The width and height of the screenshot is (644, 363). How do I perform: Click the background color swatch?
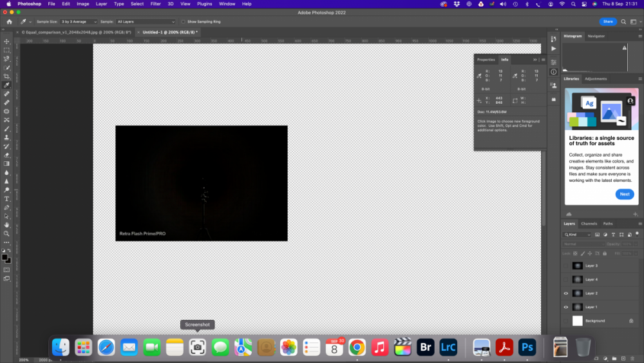tap(8, 260)
